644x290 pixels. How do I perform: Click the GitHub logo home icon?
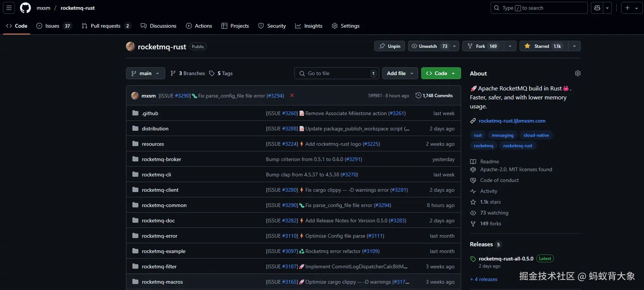pyautogui.click(x=25, y=8)
